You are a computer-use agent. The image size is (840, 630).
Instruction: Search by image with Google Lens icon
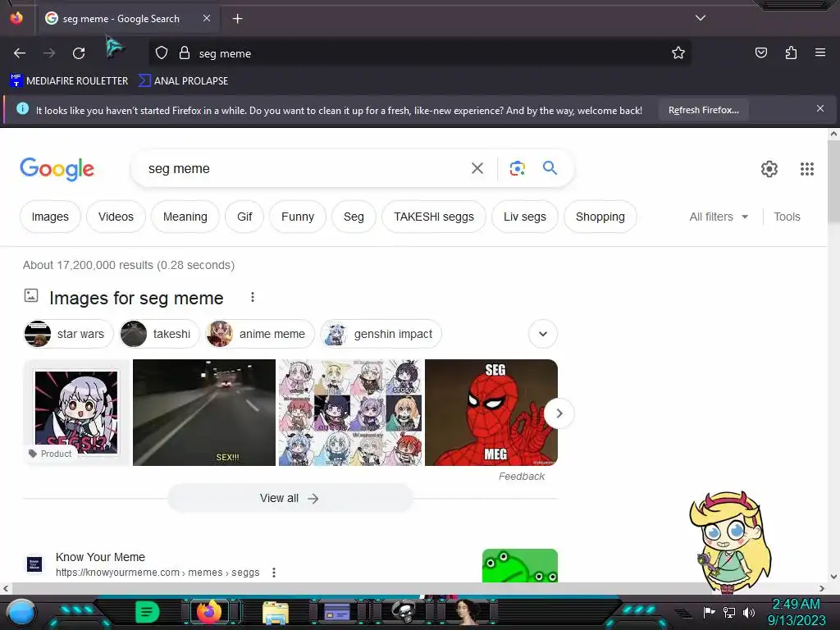click(517, 168)
